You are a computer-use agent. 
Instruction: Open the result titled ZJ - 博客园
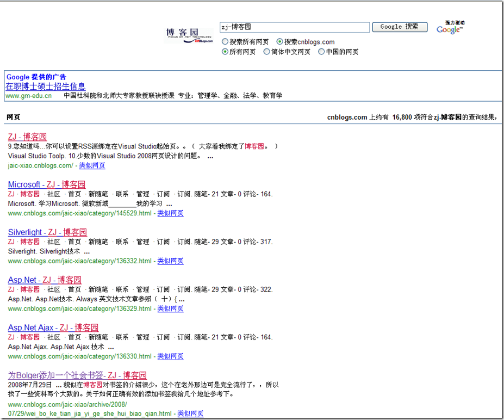tap(27, 137)
